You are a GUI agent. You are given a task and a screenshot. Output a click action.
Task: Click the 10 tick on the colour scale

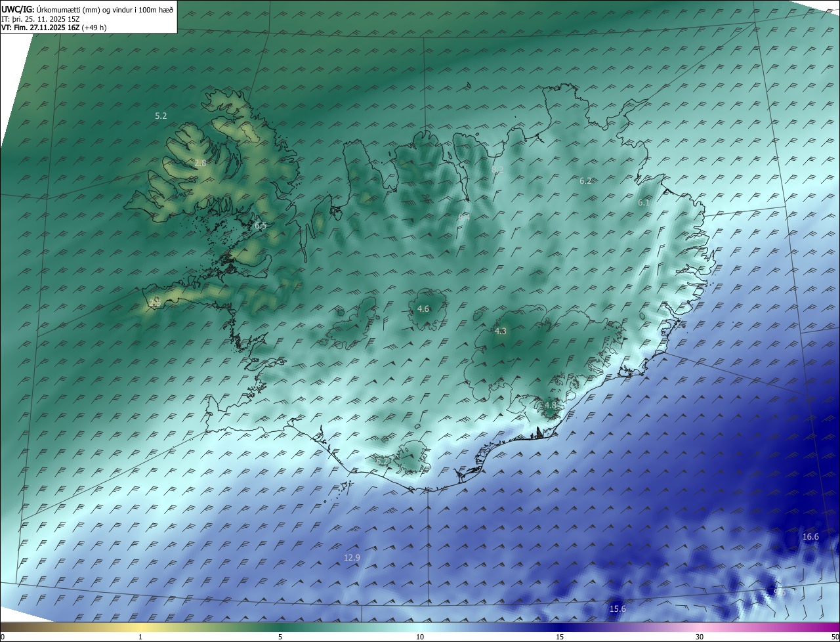(420, 637)
